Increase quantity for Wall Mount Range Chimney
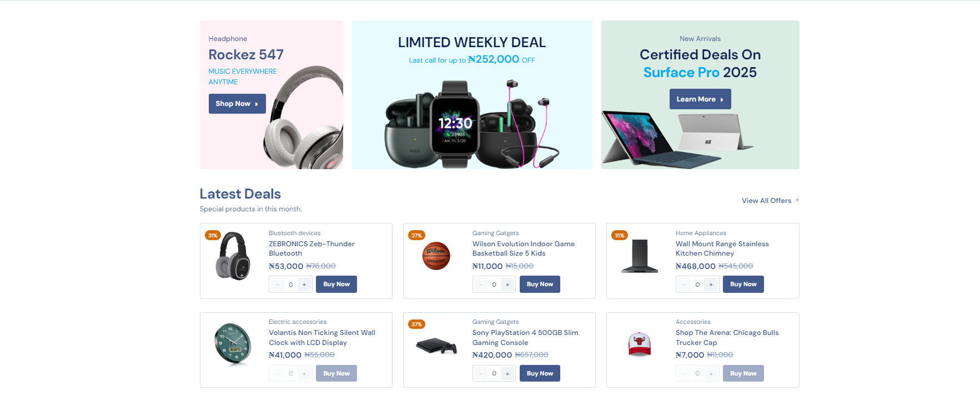This screenshot has width=980, height=396. tap(711, 285)
